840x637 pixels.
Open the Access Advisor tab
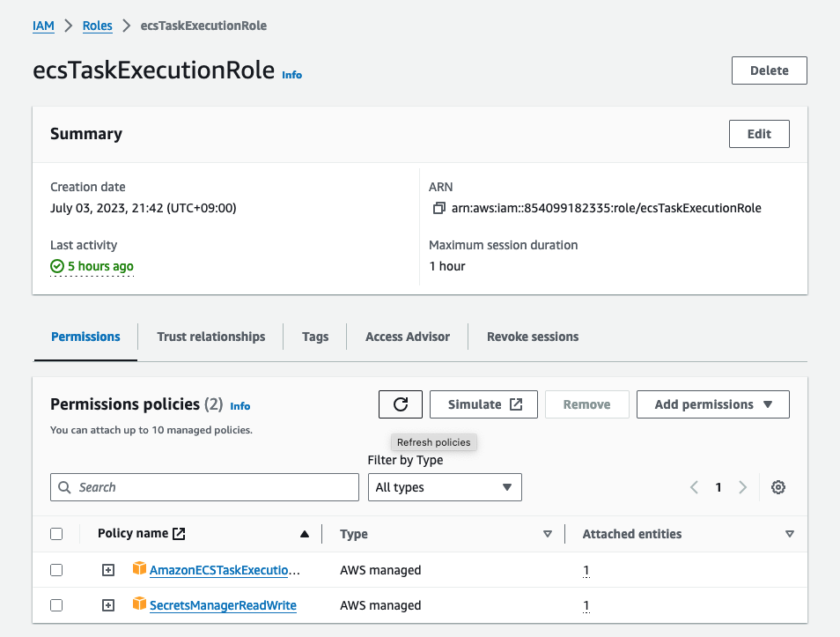408,337
